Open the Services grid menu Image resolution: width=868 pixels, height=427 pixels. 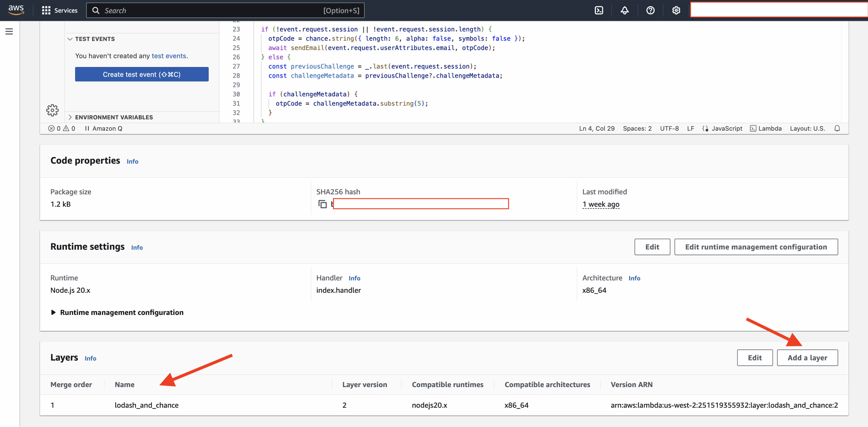59,10
